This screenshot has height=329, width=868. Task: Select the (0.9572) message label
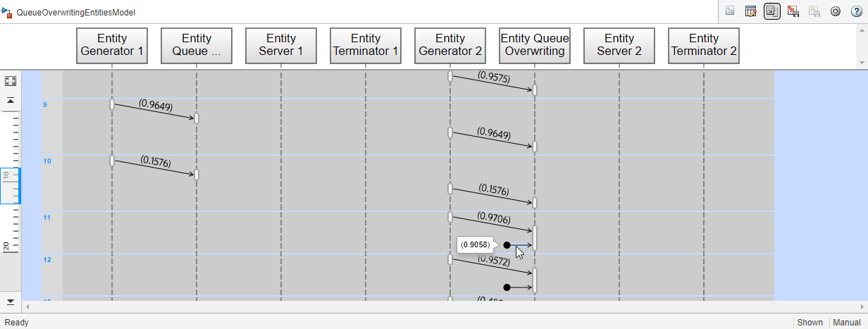click(x=494, y=260)
